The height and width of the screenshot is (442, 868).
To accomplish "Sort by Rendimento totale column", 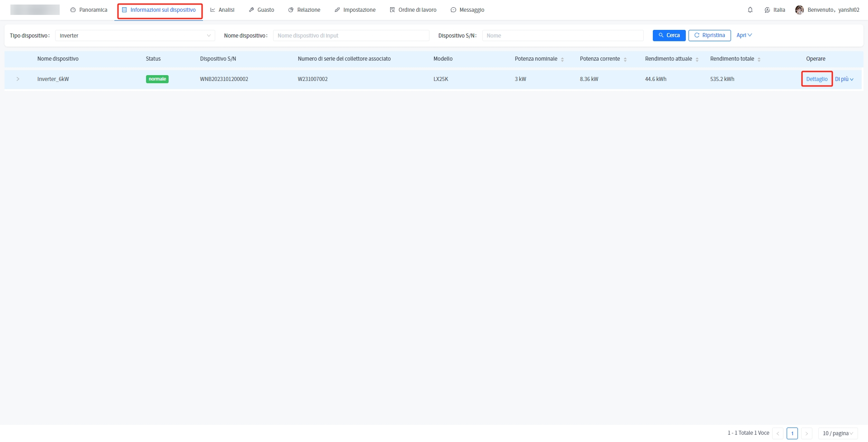I will (759, 59).
